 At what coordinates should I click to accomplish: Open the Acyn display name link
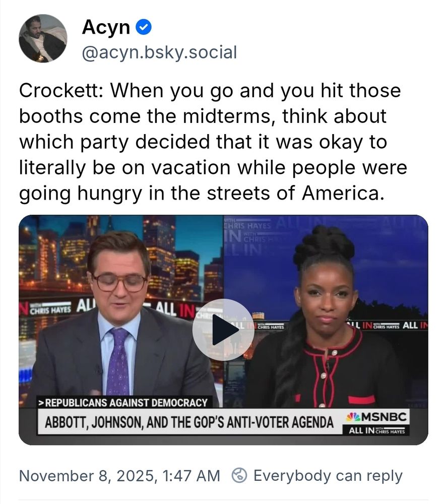coord(106,27)
